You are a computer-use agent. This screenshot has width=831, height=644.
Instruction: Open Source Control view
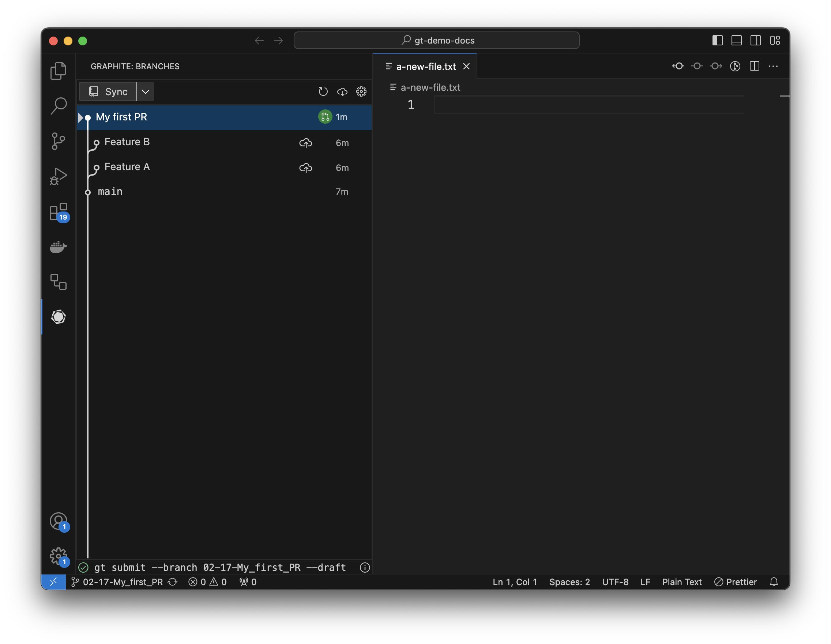tap(58, 141)
